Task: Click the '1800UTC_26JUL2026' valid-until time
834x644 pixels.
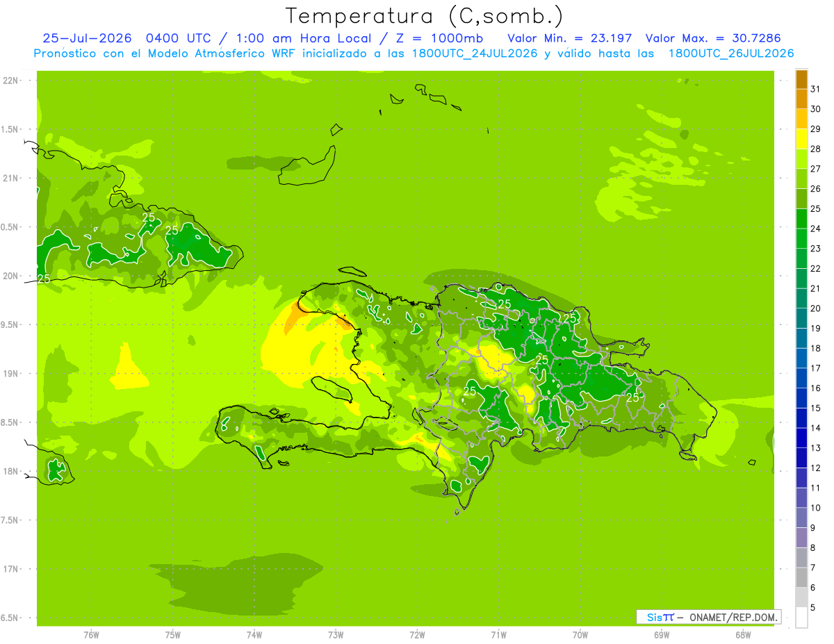Action: tap(731, 53)
